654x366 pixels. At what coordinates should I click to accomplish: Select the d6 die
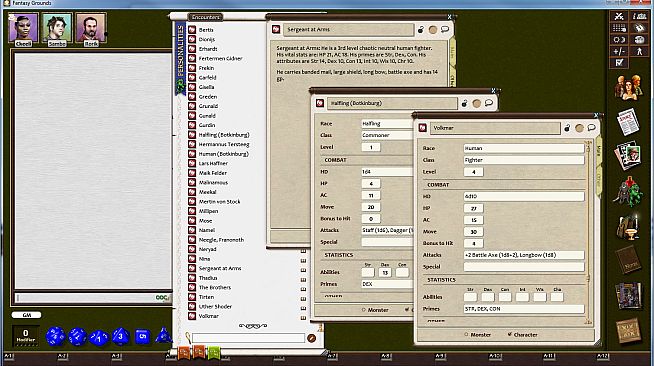point(142,336)
